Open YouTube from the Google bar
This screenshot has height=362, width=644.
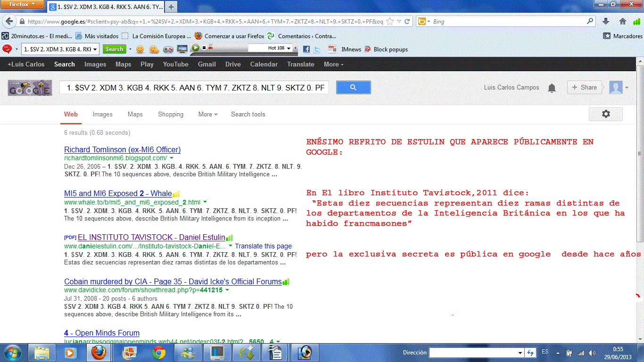[175, 65]
